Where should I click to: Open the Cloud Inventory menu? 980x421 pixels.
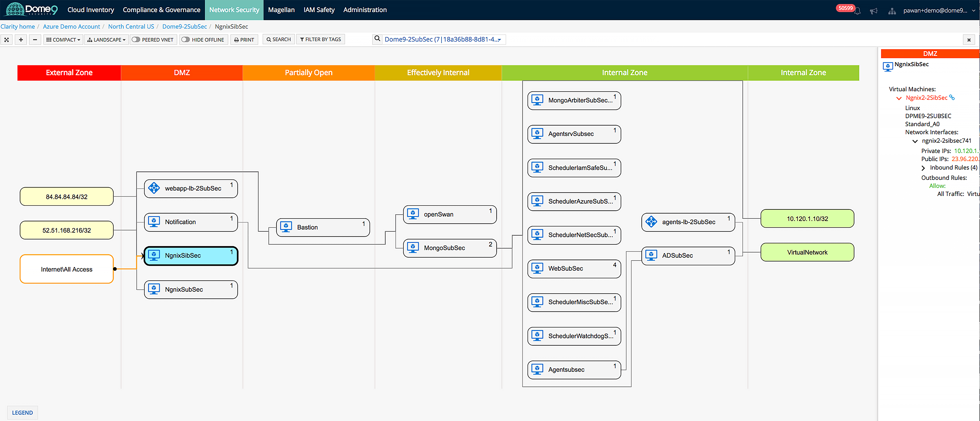coord(91,10)
